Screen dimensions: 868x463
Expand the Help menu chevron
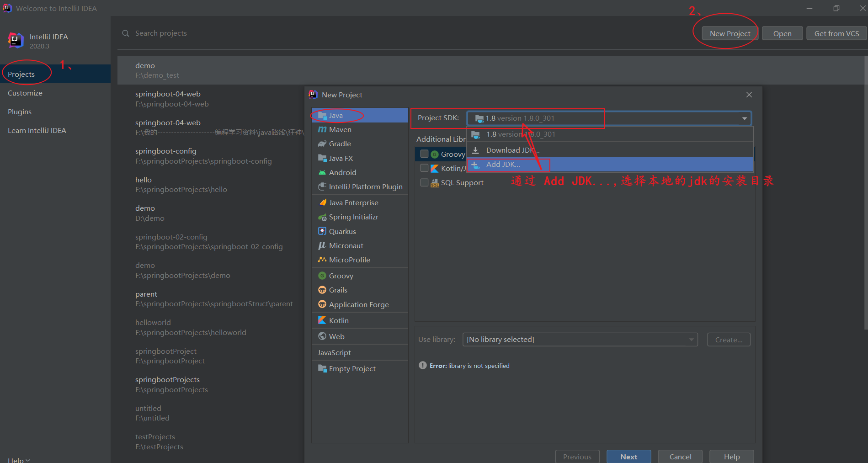click(28, 460)
